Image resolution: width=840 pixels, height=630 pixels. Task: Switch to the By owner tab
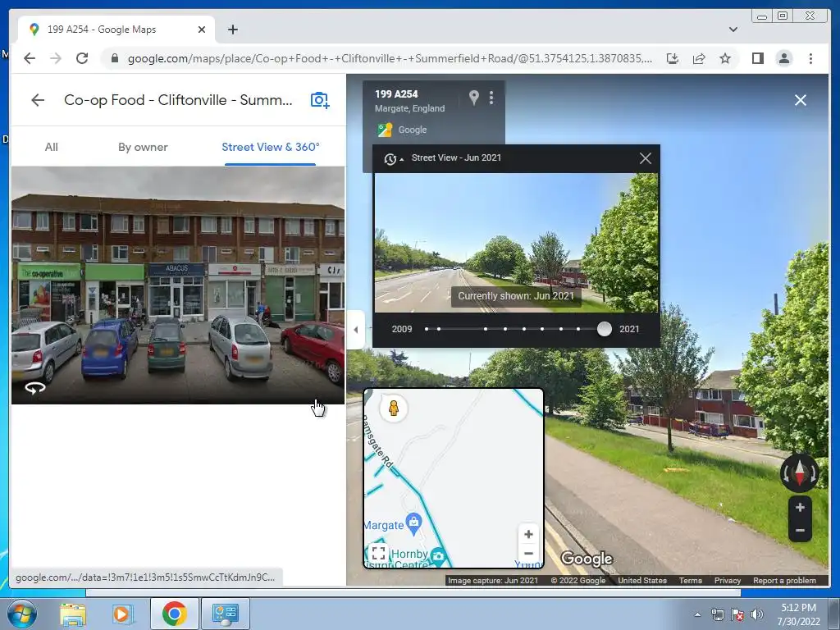coord(143,147)
